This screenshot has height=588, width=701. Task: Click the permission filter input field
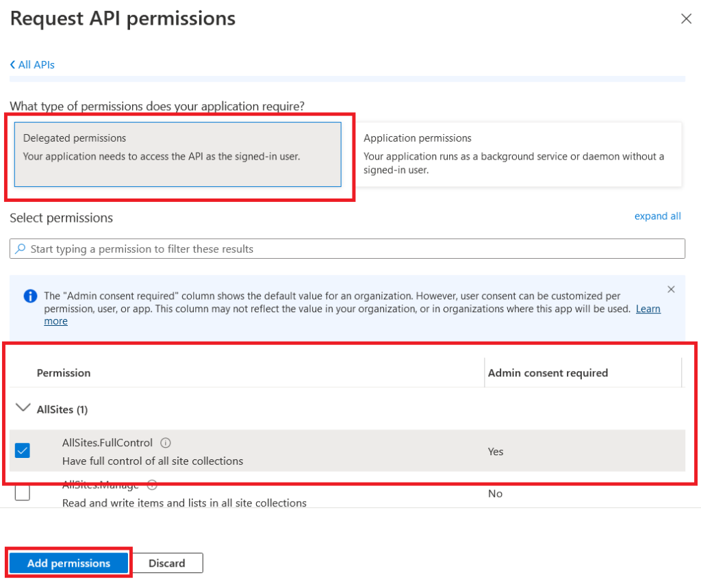(274, 248)
